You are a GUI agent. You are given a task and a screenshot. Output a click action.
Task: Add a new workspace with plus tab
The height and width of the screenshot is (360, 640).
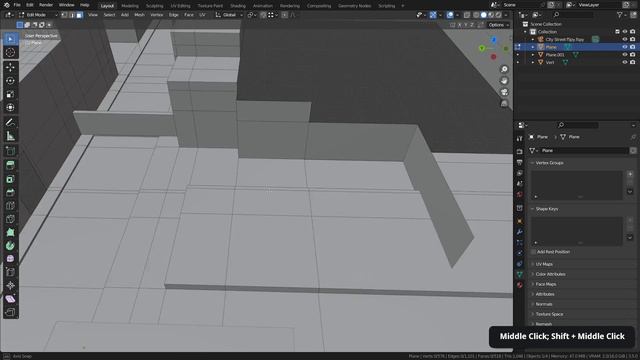point(403,6)
